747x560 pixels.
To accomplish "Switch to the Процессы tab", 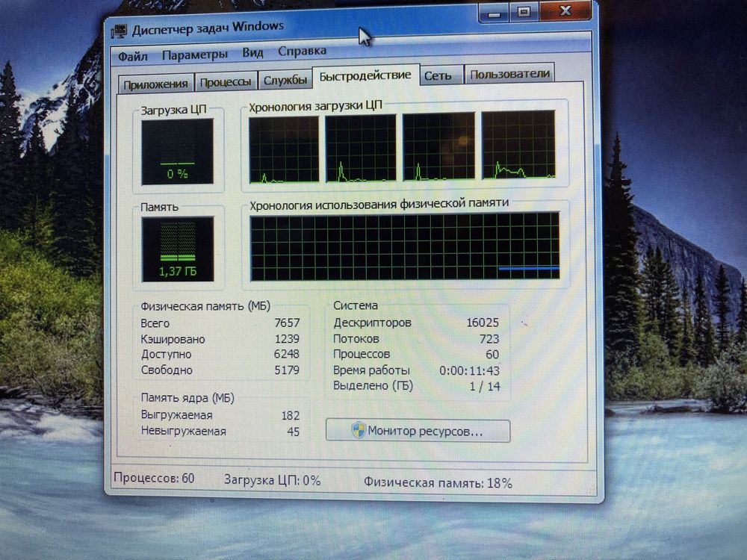I will [x=226, y=82].
